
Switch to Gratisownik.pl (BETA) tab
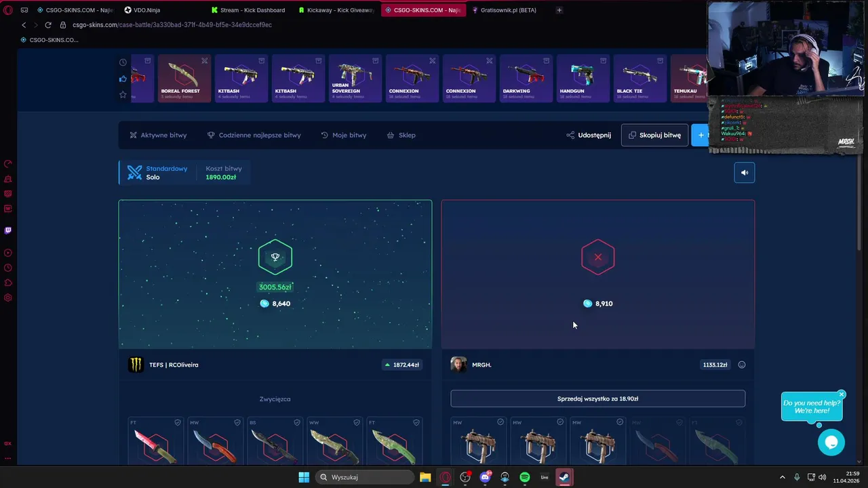coord(509,10)
